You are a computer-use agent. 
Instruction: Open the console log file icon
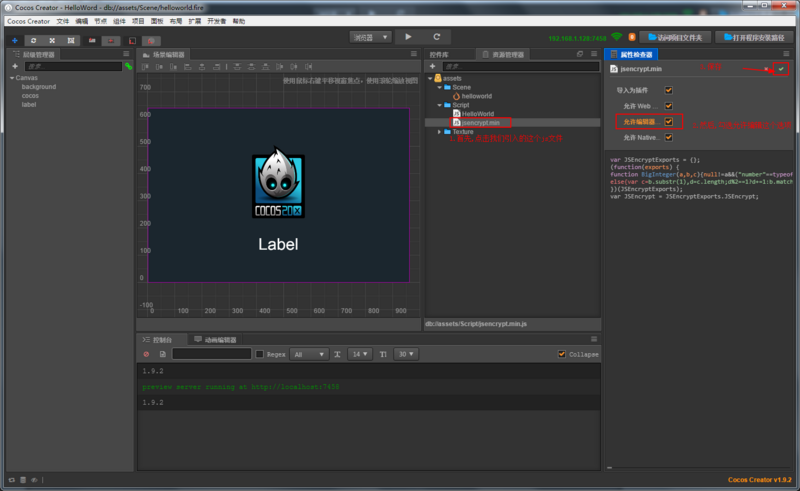tap(163, 354)
